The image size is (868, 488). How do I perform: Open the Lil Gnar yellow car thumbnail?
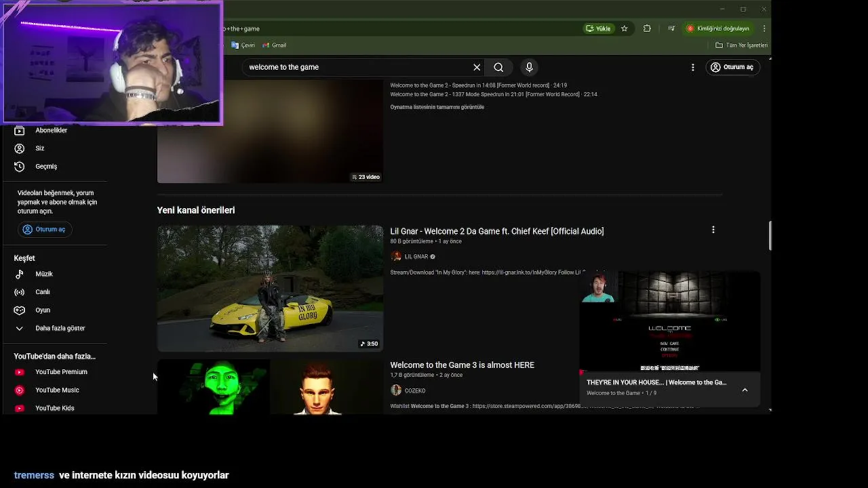pyautogui.click(x=270, y=289)
